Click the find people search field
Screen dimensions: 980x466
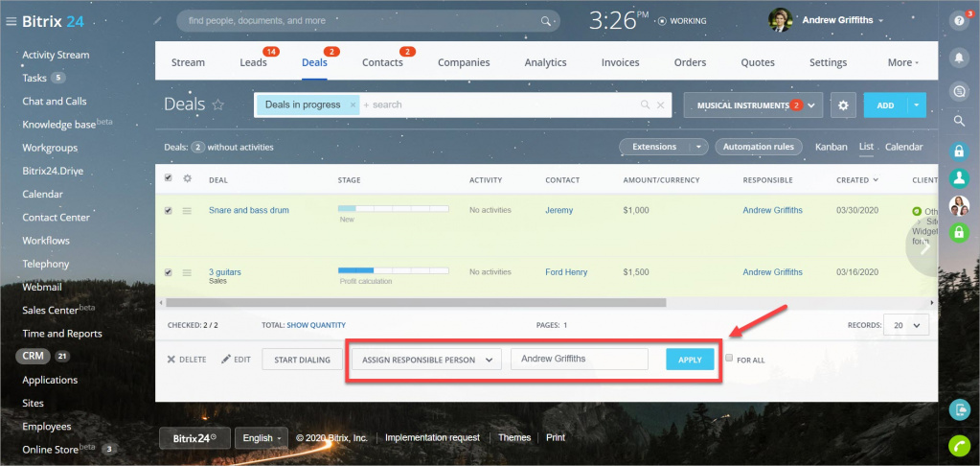click(x=369, y=21)
